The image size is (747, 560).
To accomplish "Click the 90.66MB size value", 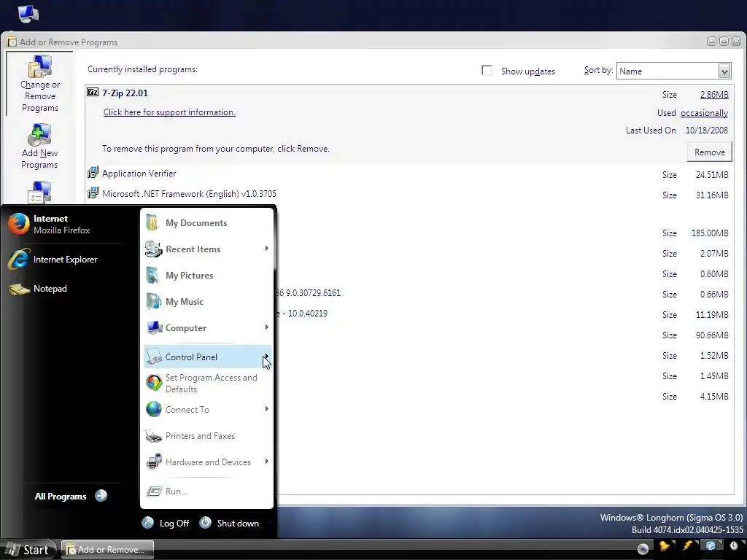I will 712,335.
